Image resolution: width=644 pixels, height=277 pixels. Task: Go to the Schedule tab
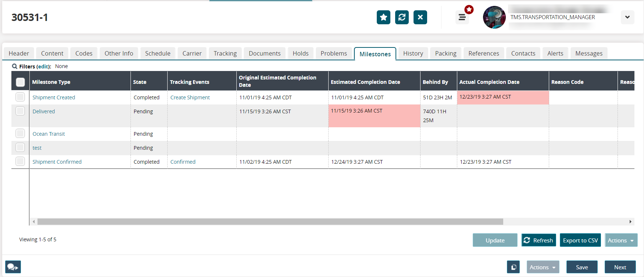tap(158, 53)
